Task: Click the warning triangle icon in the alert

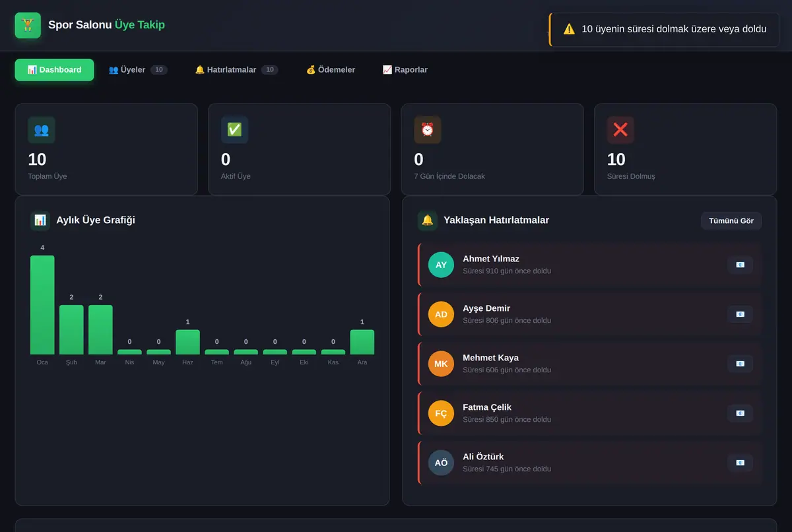Action: [569, 29]
